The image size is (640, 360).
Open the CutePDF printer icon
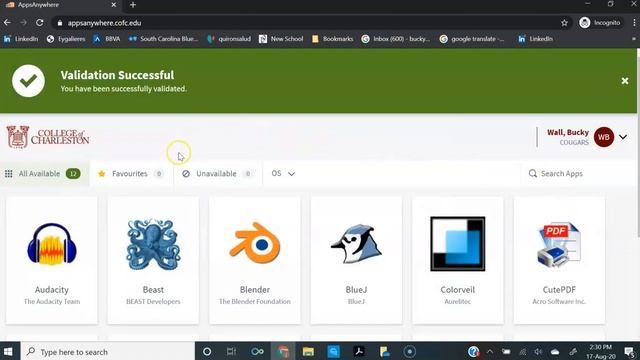pyautogui.click(x=559, y=244)
